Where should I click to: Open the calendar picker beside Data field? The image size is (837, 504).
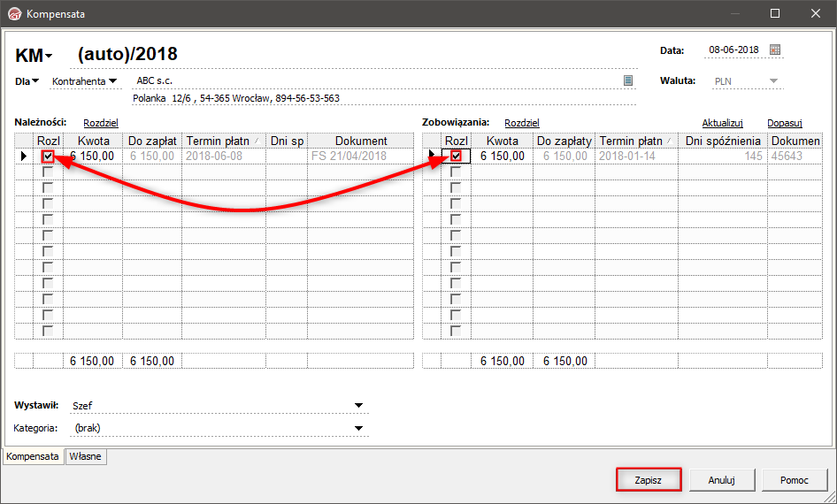[x=774, y=50]
